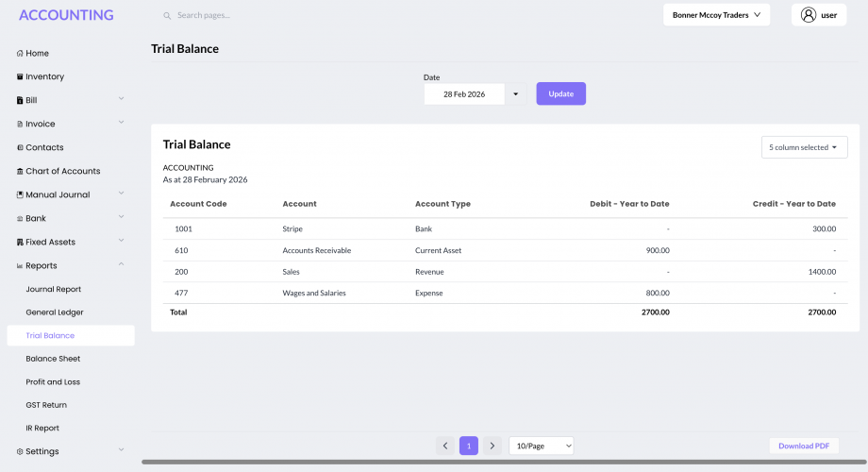Click the Chart of Accounts bank icon
This screenshot has height=472, width=868.
coord(20,172)
